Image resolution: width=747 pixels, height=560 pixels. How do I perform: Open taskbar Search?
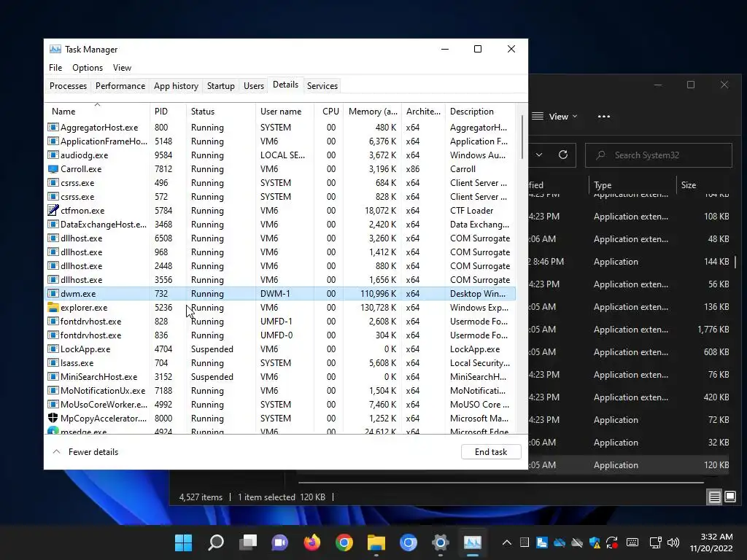click(x=216, y=542)
